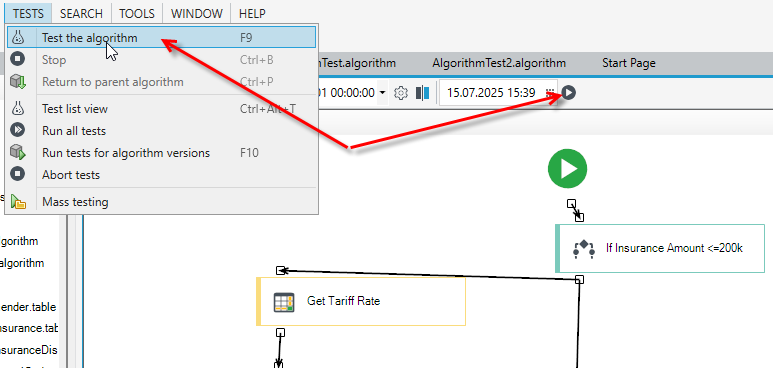Click the Abort tests stop icon
Screen dimensions: 773x368
(18, 174)
